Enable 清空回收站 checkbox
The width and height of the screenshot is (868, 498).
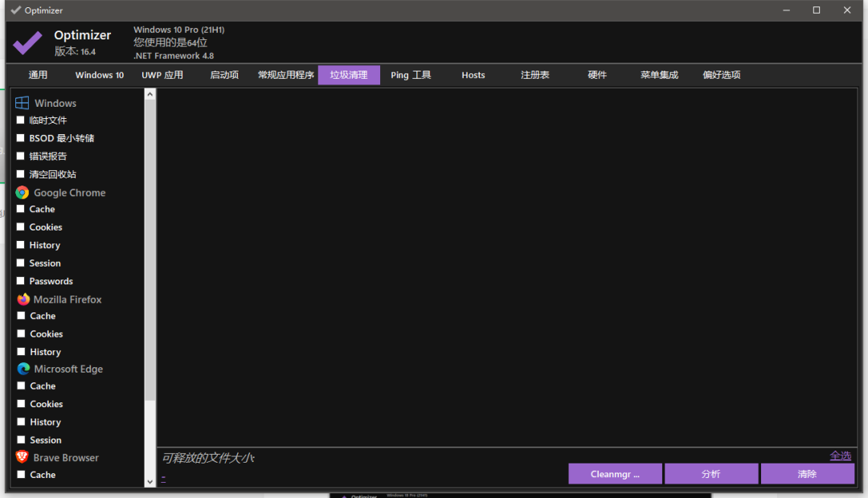coord(20,173)
